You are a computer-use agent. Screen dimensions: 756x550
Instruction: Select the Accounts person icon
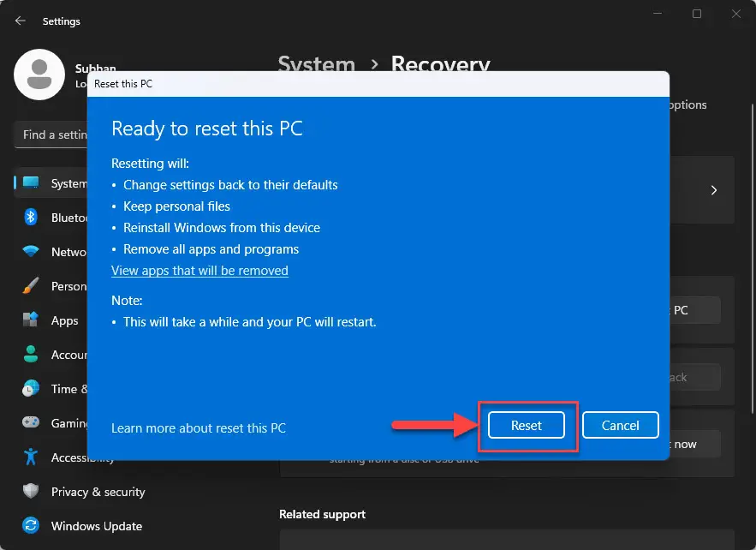point(31,354)
